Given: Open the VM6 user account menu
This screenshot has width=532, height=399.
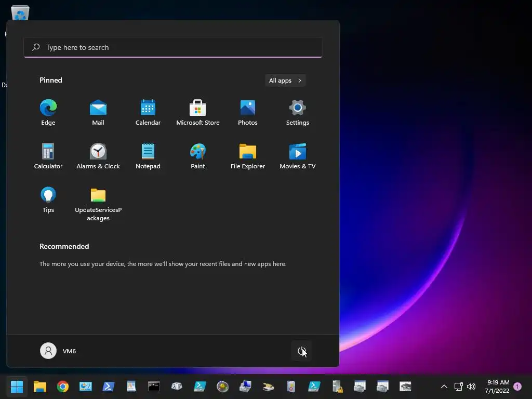Looking at the screenshot, I should tap(58, 351).
